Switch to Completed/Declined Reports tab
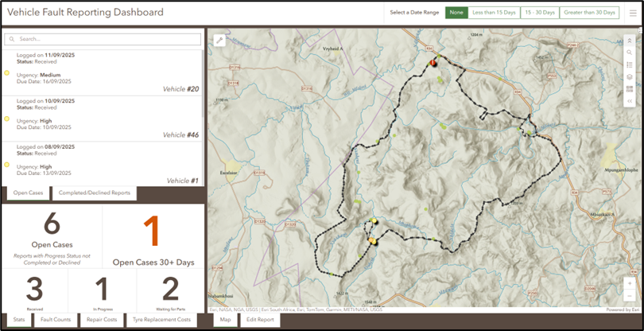 click(94, 193)
